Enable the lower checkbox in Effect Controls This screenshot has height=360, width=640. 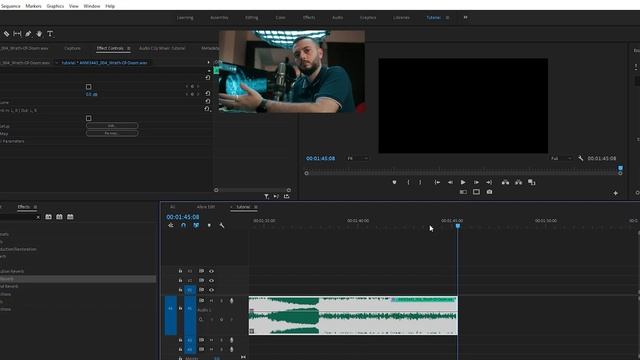[x=89, y=118]
